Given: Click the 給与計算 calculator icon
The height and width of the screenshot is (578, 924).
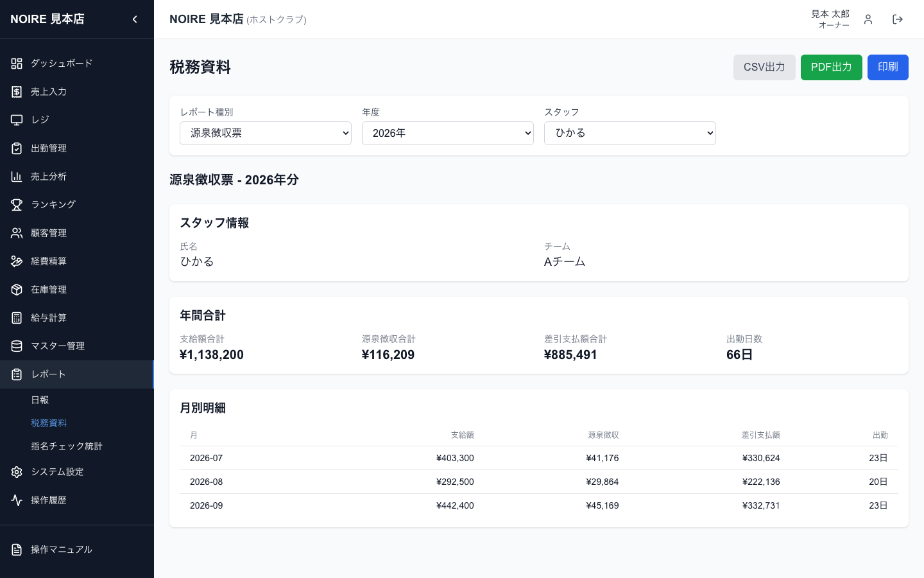Looking at the screenshot, I should click(17, 318).
